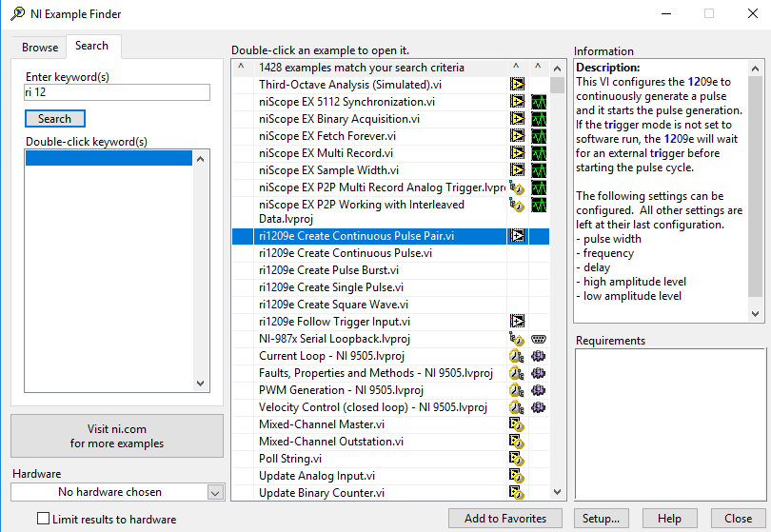Viewport: 771px width, 532px height.
Task: Click the Search button
Action: pos(55,119)
